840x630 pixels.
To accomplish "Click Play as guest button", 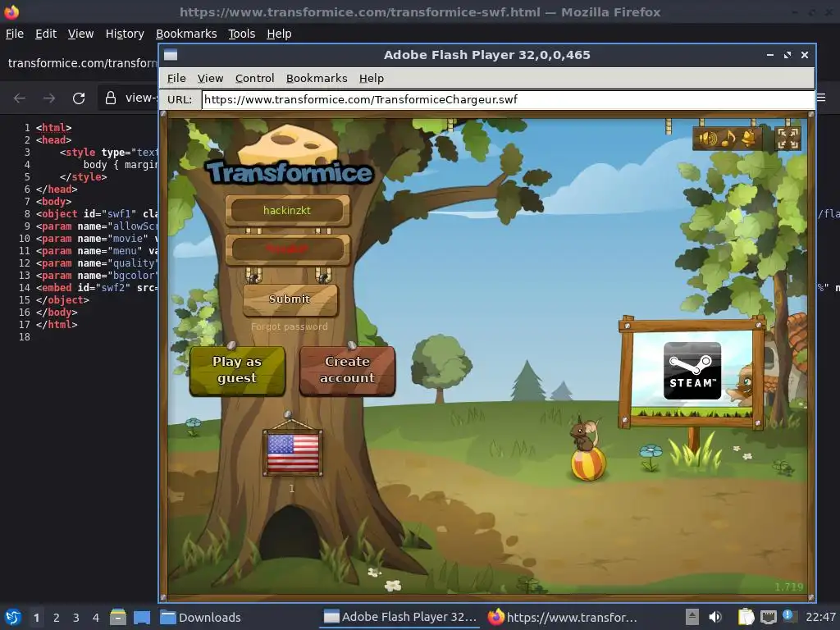I will tap(237, 370).
